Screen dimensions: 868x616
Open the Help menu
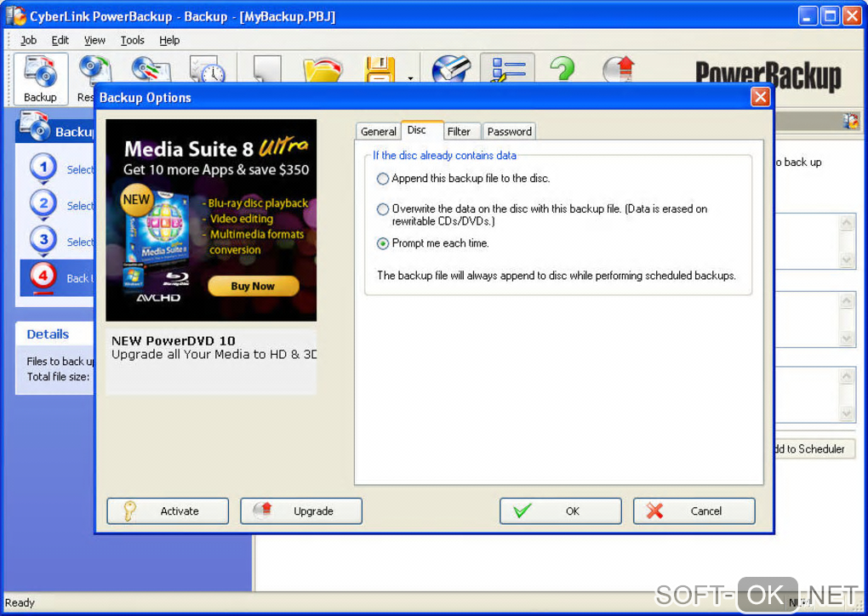(x=169, y=40)
